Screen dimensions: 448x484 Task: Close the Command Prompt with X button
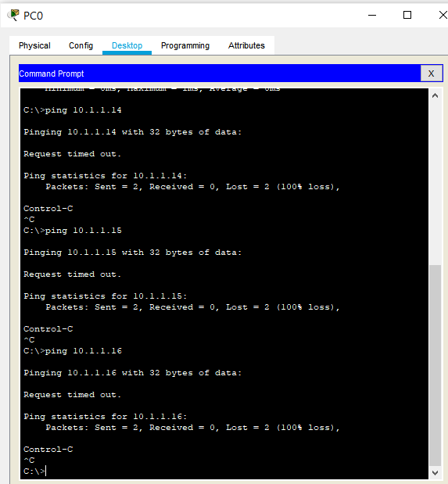pos(432,73)
